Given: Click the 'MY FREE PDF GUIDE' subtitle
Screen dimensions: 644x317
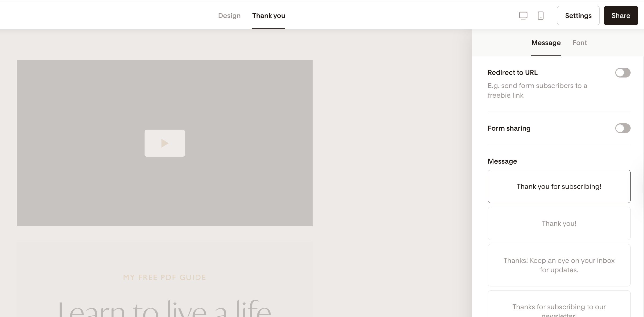Looking at the screenshot, I should [x=164, y=277].
